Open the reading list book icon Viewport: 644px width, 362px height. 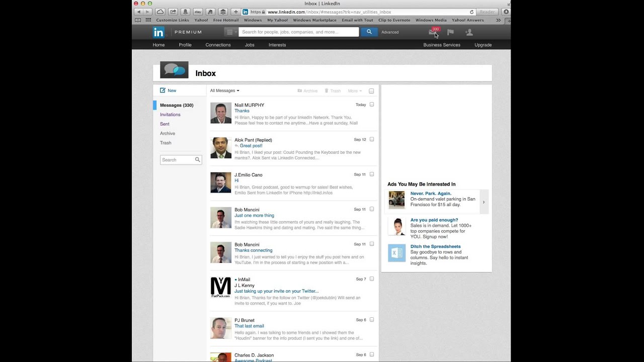138,20
